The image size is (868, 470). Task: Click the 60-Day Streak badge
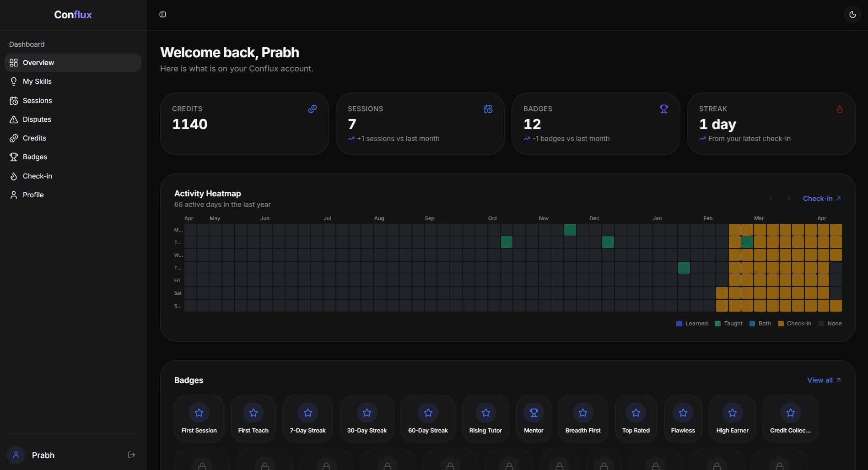428,419
